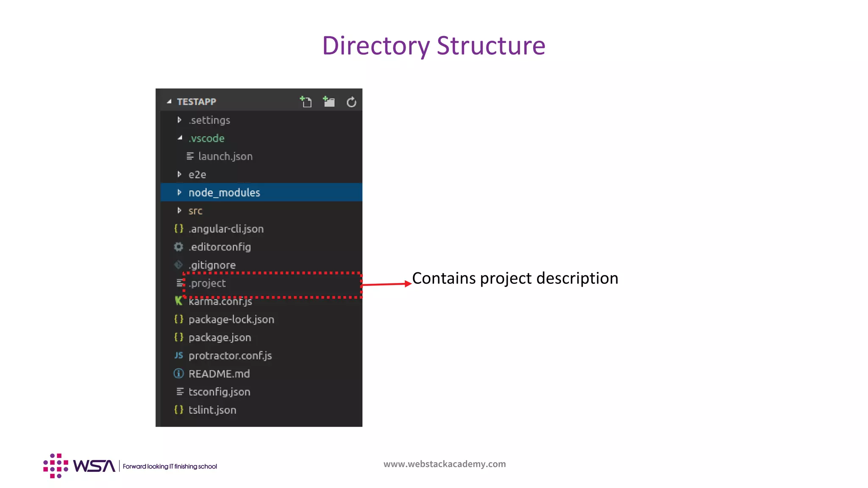Screen dimensions: 868x488
Task: Open tsconfig.json in the explorer
Action: tap(219, 392)
